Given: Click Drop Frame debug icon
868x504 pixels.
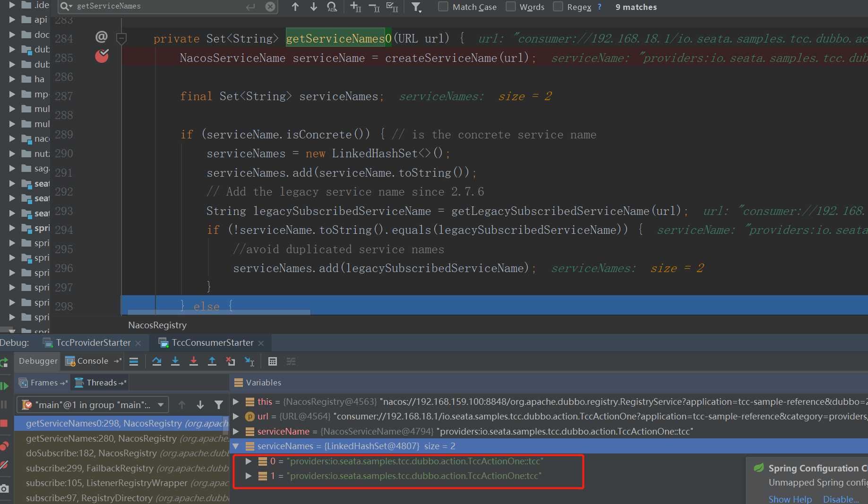Looking at the screenshot, I should 231,361.
